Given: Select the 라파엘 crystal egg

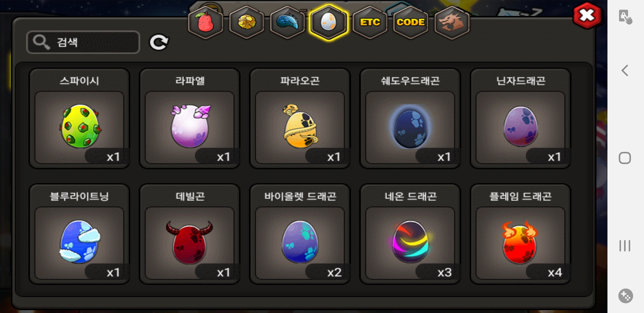Looking at the screenshot, I should point(190,119).
